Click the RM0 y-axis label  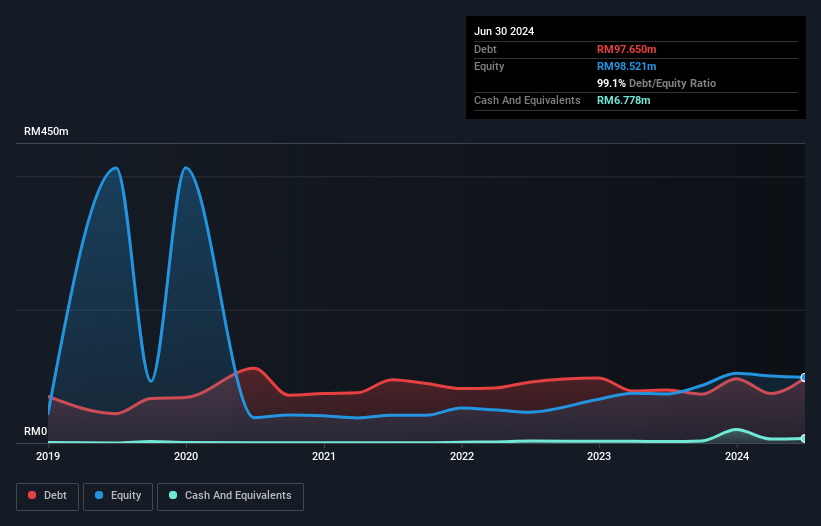pyautogui.click(x=36, y=431)
